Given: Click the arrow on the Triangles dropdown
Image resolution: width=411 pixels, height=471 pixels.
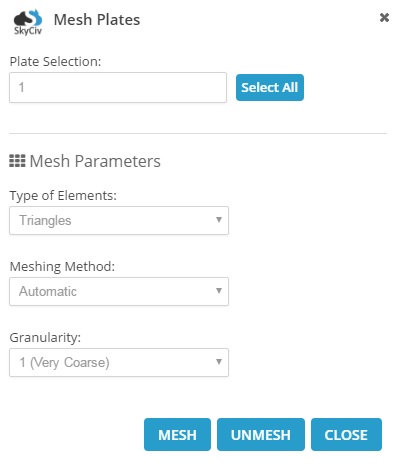Looking at the screenshot, I should (x=219, y=220).
